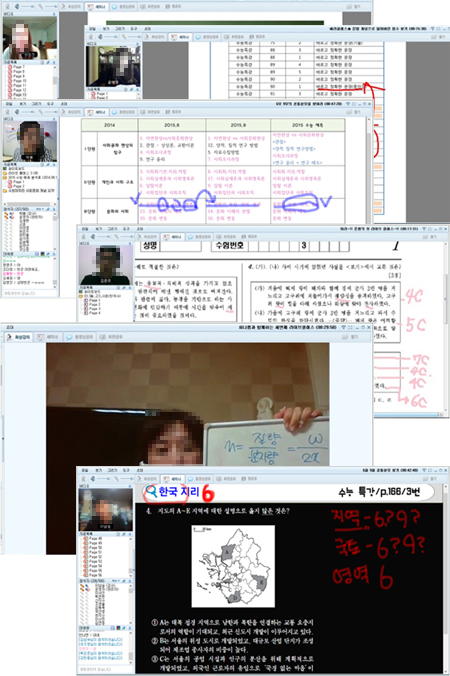Open participant list dropdown in social studies window
The image size is (450, 676).
click(x=40, y=209)
